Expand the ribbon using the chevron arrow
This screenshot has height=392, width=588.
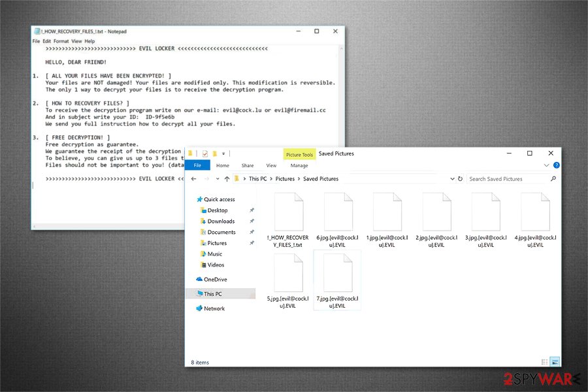547,165
